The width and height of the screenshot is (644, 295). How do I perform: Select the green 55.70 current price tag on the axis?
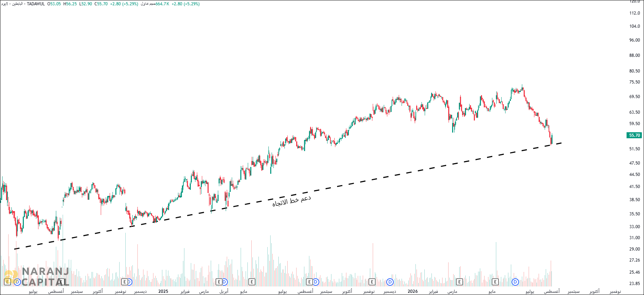click(x=634, y=135)
